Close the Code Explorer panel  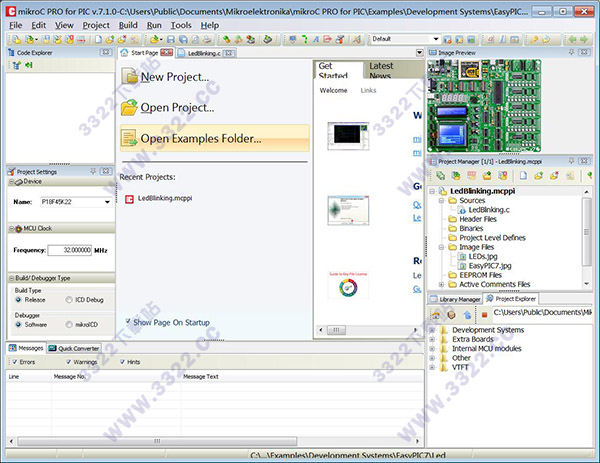click(106, 52)
